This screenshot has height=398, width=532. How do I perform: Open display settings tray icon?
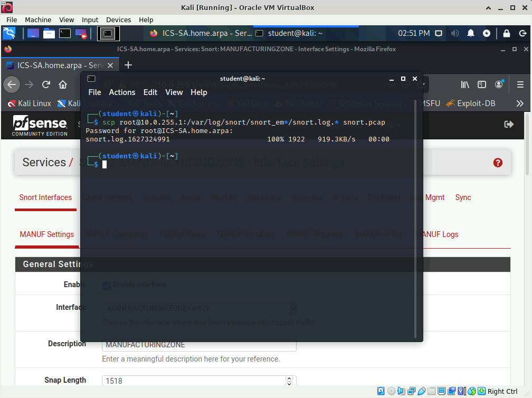point(439,33)
